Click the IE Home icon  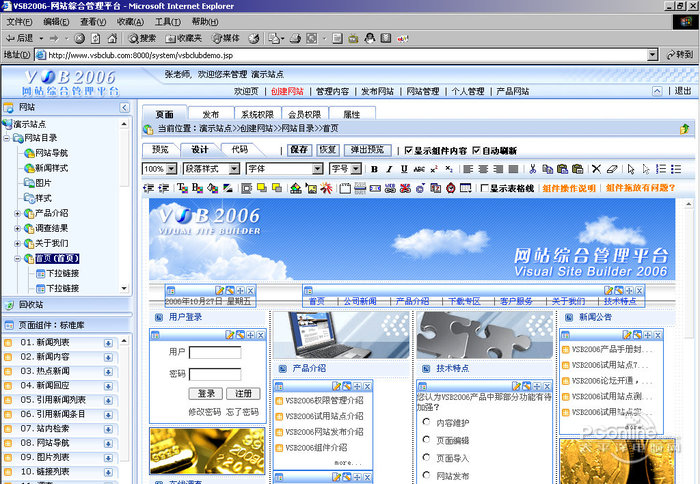112,38
